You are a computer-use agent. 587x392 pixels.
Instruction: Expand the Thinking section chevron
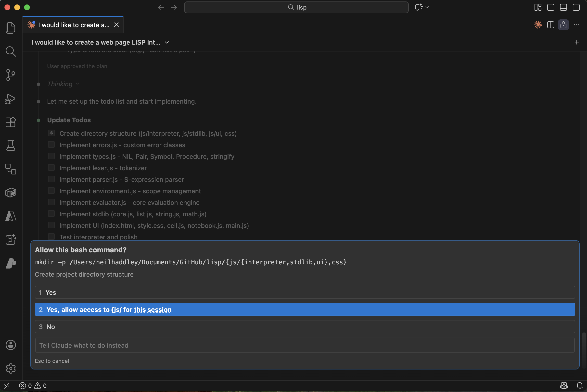click(x=77, y=84)
